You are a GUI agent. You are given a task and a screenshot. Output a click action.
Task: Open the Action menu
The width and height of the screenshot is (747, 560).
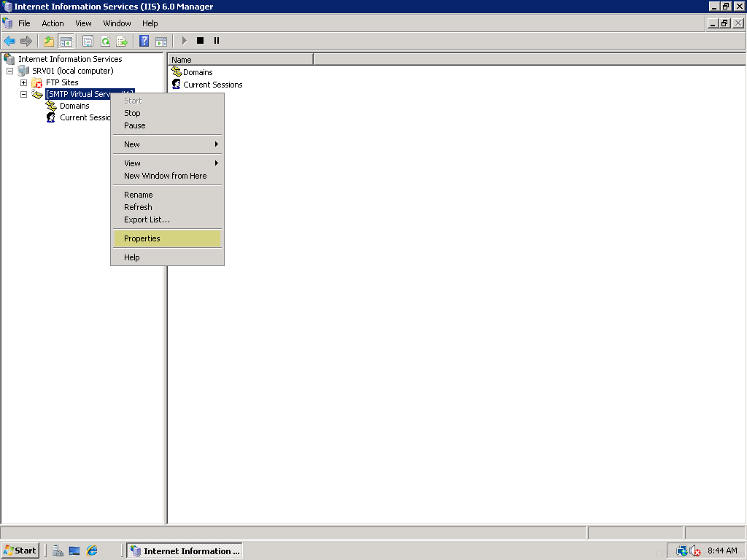(53, 23)
